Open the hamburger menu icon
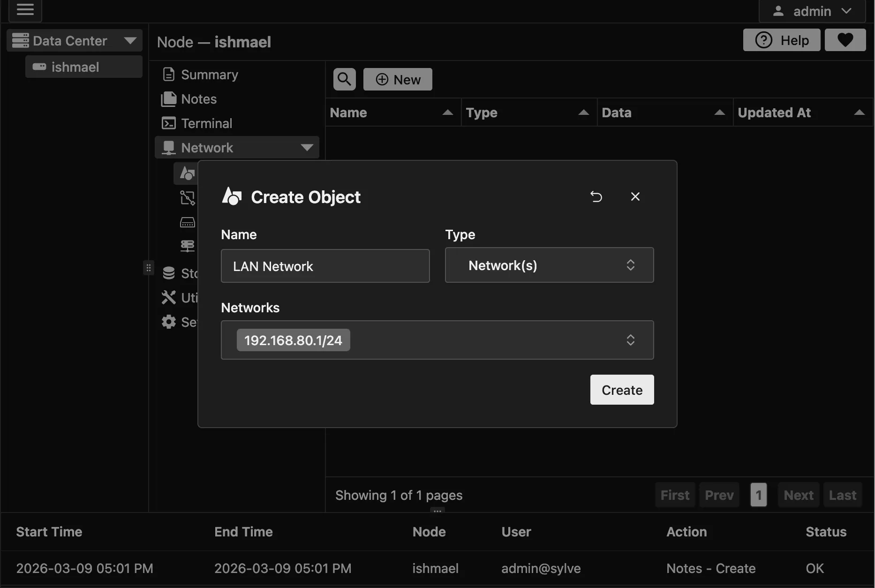 (25, 11)
